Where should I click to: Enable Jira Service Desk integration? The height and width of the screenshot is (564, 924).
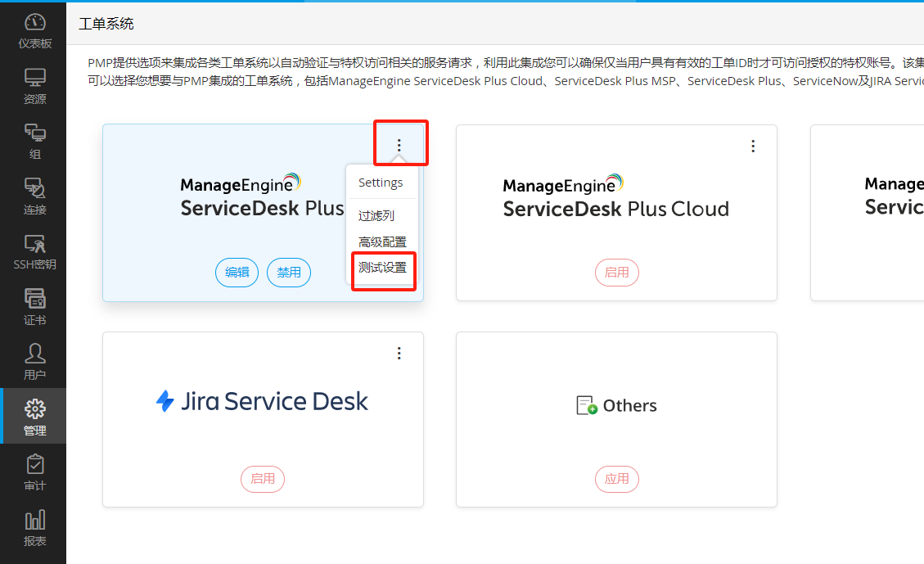click(263, 479)
